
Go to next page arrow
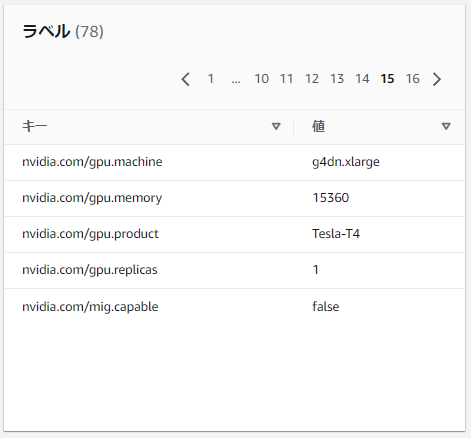437,79
